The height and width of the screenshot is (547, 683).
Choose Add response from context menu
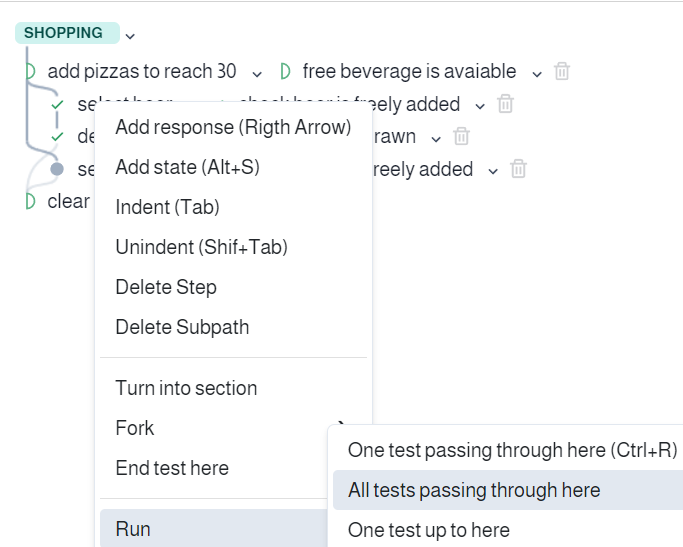pos(233,127)
